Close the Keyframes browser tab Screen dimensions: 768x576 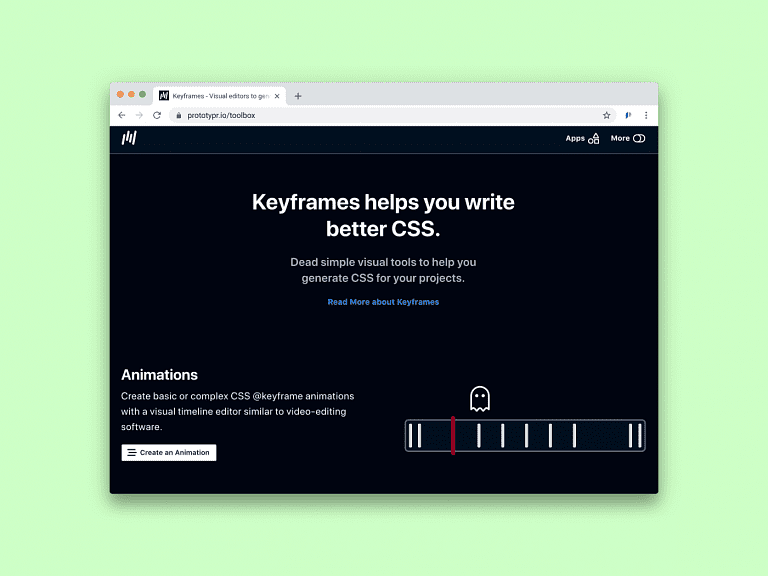(279, 96)
